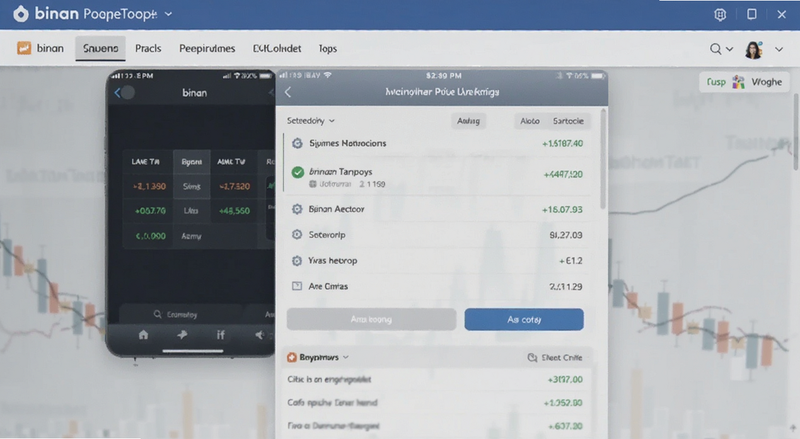Open the Tops menu item
Image resolution: width=800 pixels, height=439 pixels.
point(328,48)
